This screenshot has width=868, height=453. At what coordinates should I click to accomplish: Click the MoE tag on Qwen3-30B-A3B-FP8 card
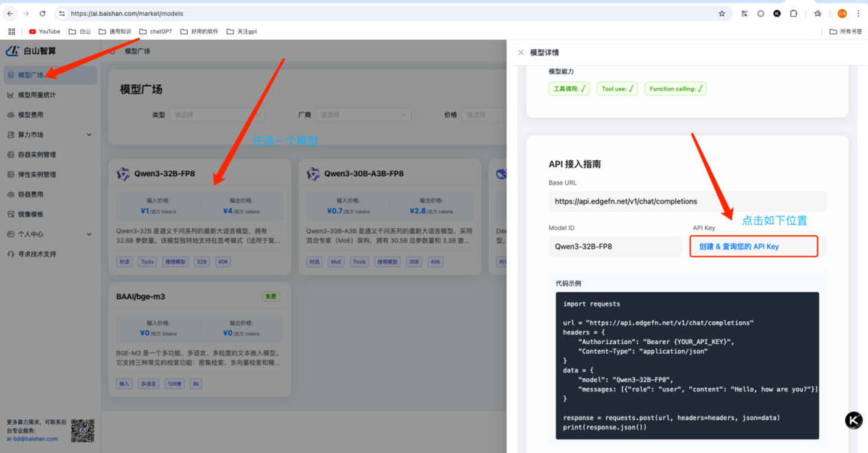pyautogui.click(x=336, y=262)
